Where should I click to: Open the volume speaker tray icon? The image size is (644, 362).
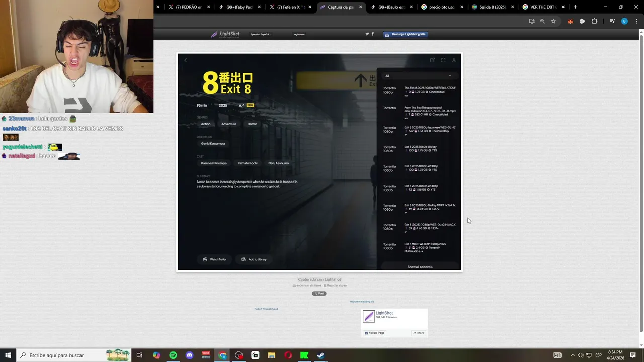click(x=580, y=355)
